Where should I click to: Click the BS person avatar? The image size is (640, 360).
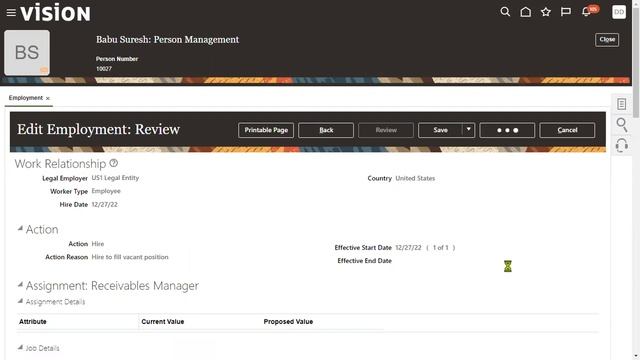[27, 53]
